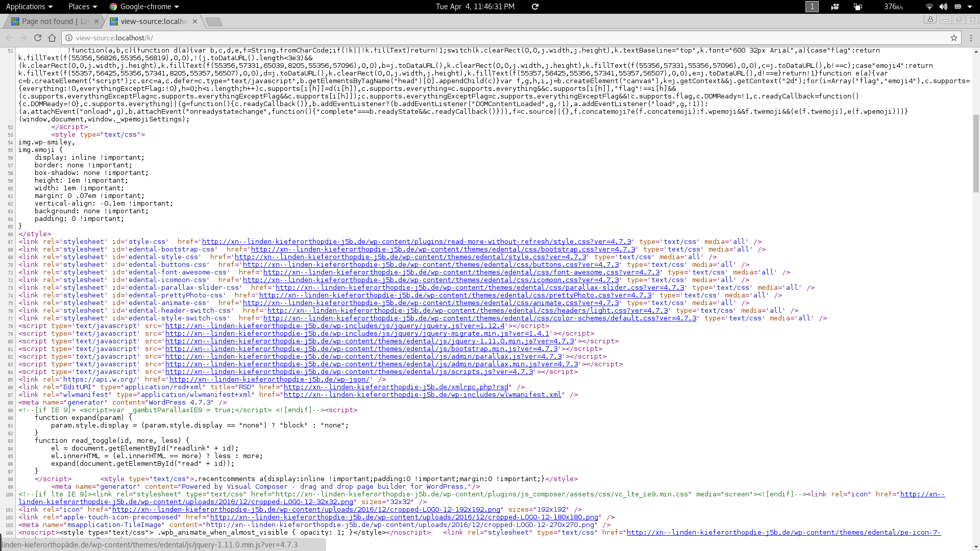The height and width of the screenshot is (551, 980).
Task: Open the jquery.js?ver=1.12.4 link
Action: (335, 326)
